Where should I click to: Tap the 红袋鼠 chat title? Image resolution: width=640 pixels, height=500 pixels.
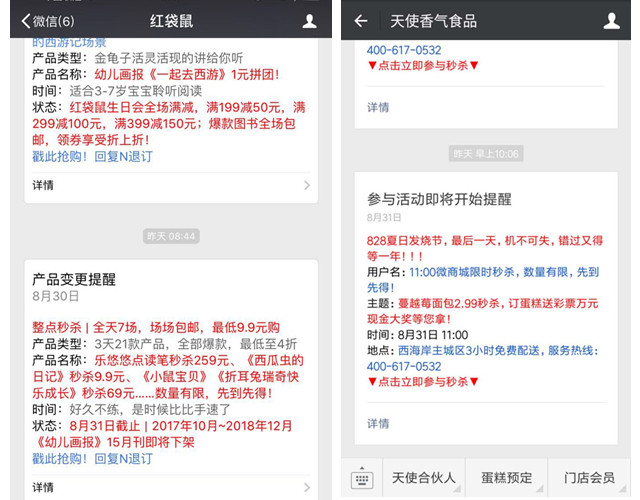coord(171,21)
